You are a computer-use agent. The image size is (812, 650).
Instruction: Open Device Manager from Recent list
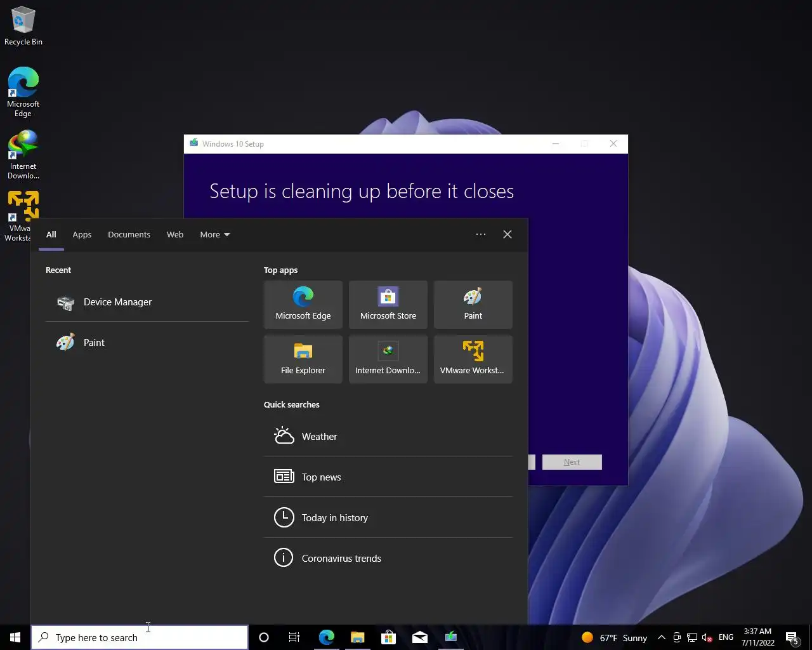pos(147,302)
